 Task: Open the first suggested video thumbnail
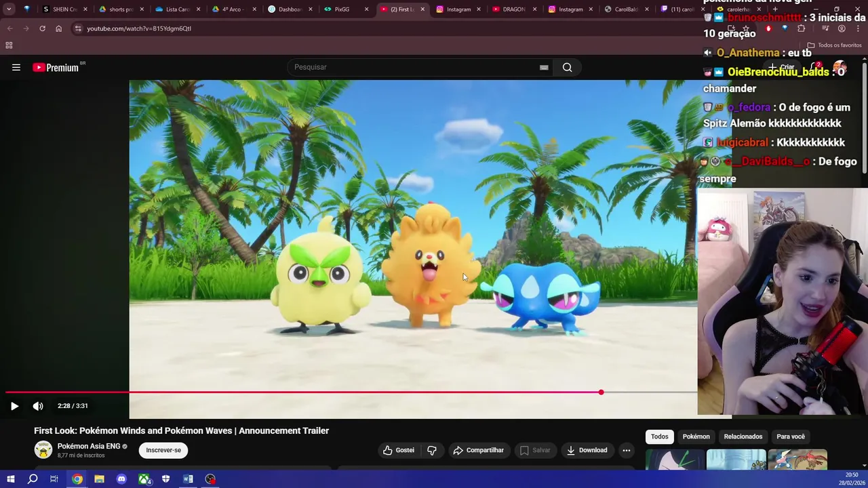(x=675, y=459)
